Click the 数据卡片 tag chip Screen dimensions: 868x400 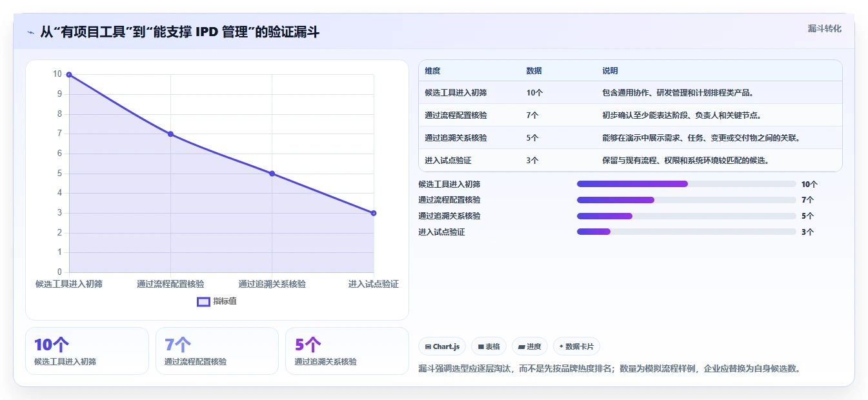pyautogui.click(x=576, y=346)
